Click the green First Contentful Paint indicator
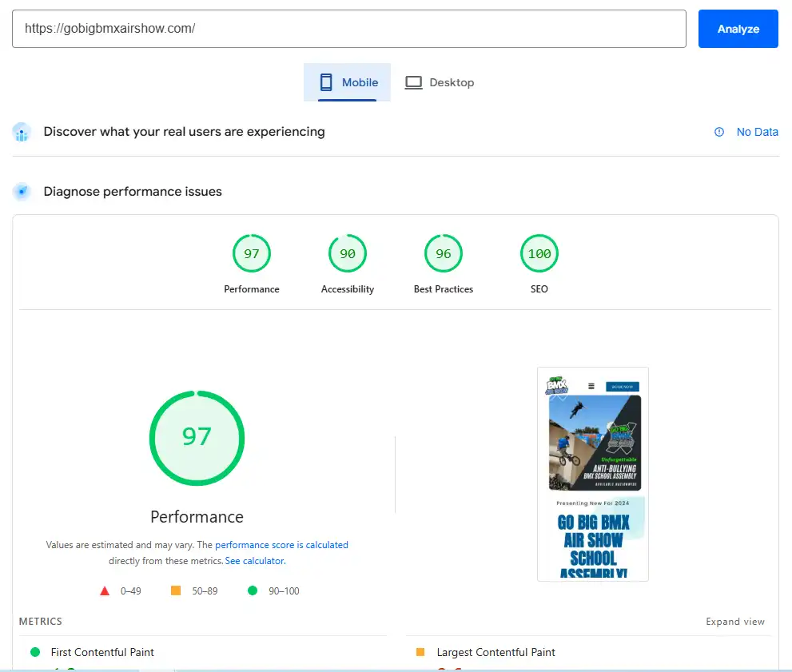 (x=35, y=652)
